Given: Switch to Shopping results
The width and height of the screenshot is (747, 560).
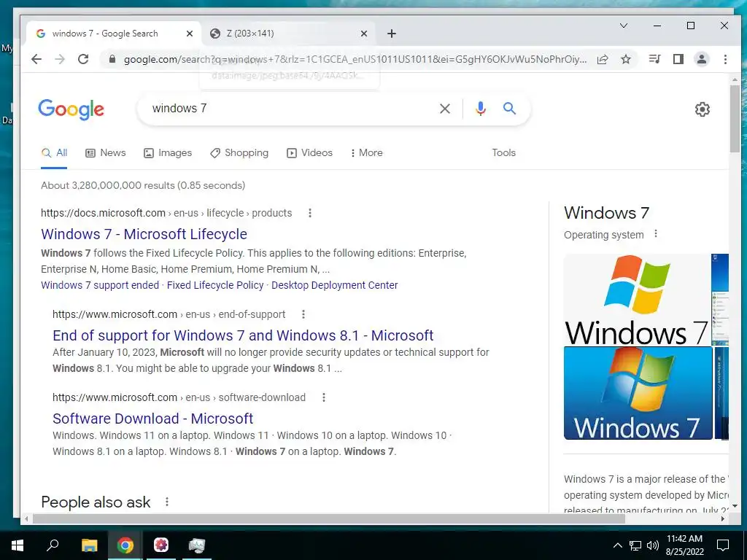Looking at the screenshot, I should point(239,153).
